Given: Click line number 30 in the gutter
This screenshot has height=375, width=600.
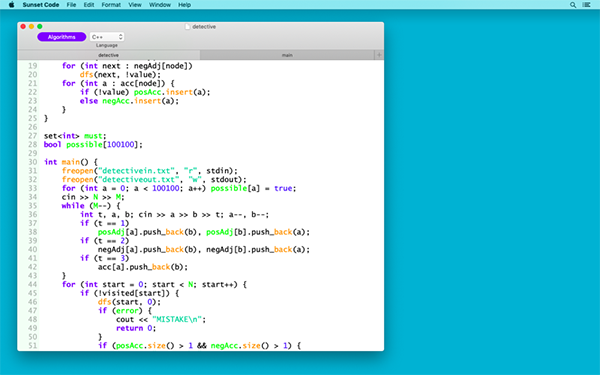Looking at the screenshot, I should click(33, 162).
